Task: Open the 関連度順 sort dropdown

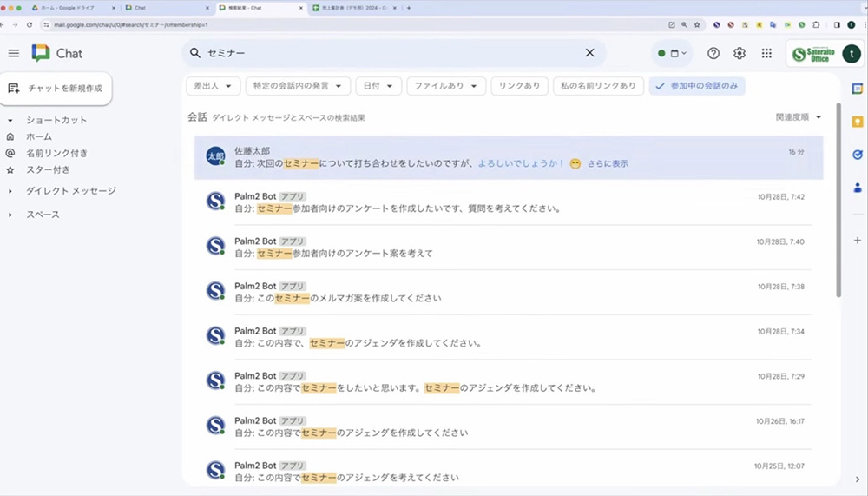Action: tap(799, 117)
